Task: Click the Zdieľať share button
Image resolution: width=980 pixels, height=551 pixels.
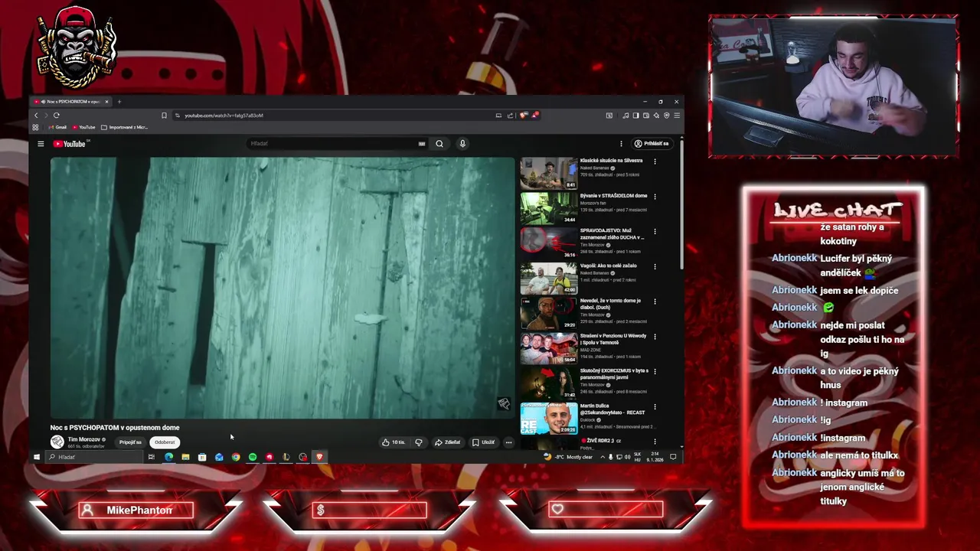Action: pos(448,442)
